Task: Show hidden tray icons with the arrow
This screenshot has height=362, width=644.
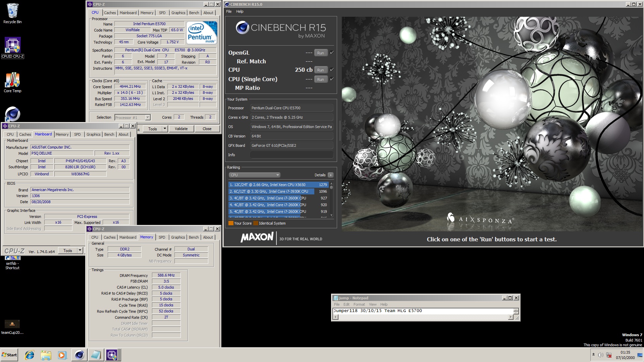Action: [x=593, y=355]
